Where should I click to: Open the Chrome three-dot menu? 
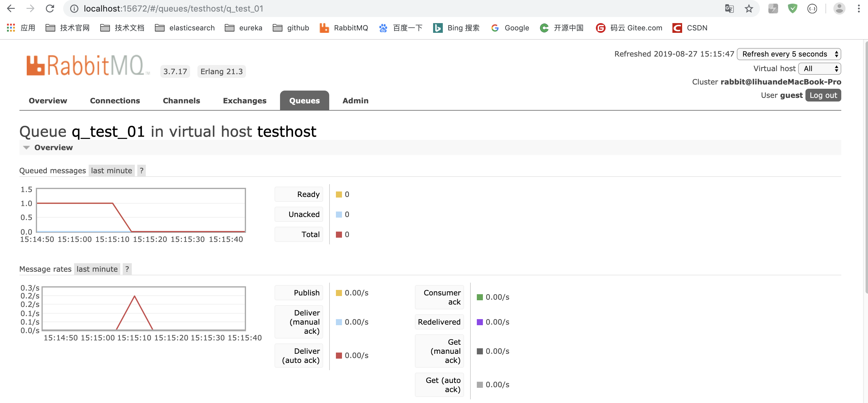pyautogui.click(x=859, y=9)
